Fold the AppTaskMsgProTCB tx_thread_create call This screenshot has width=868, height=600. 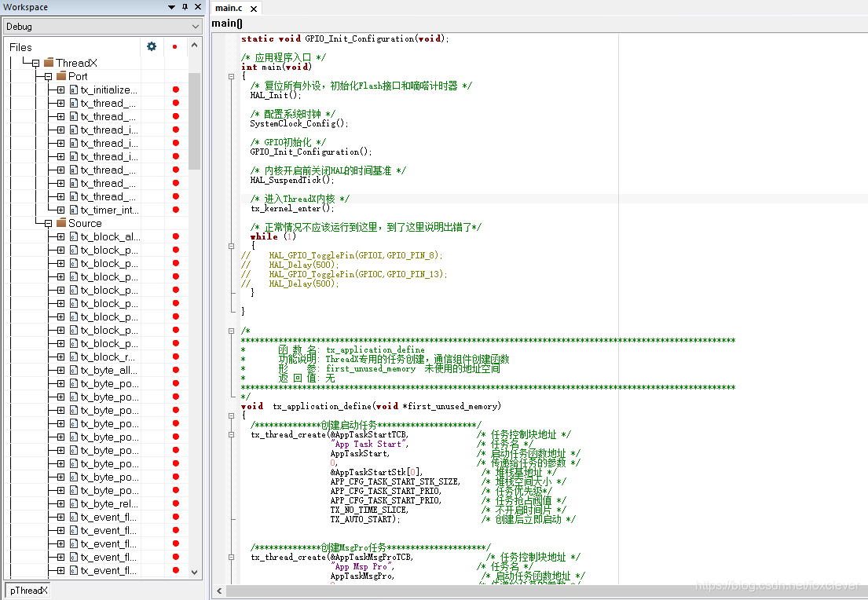tap(232, 557)
